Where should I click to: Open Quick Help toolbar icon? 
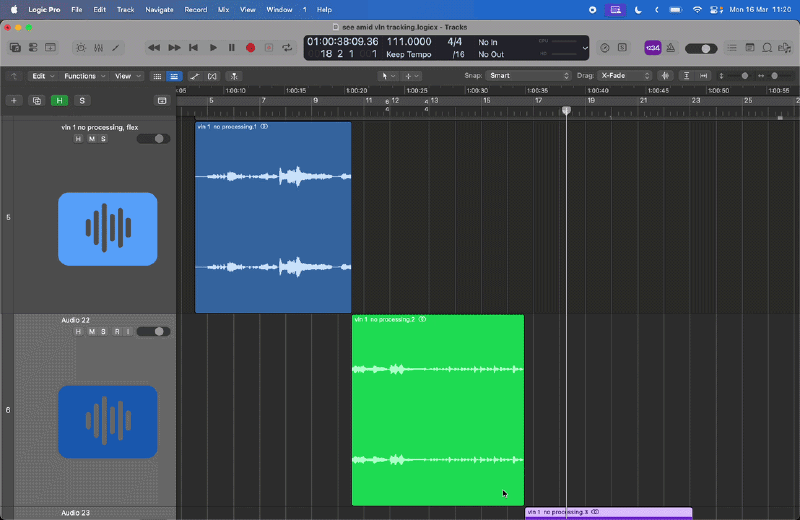51,47
